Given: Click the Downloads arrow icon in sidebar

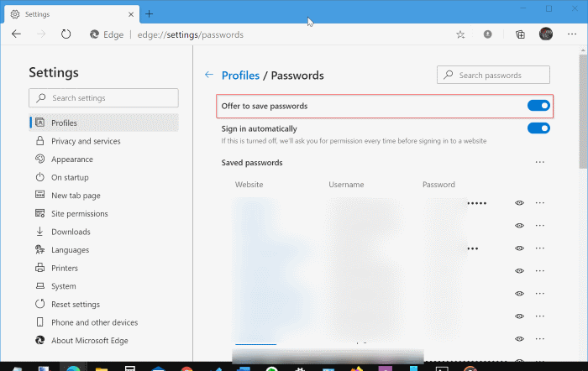Looking at the screenshot, I should tap(39, 231).
